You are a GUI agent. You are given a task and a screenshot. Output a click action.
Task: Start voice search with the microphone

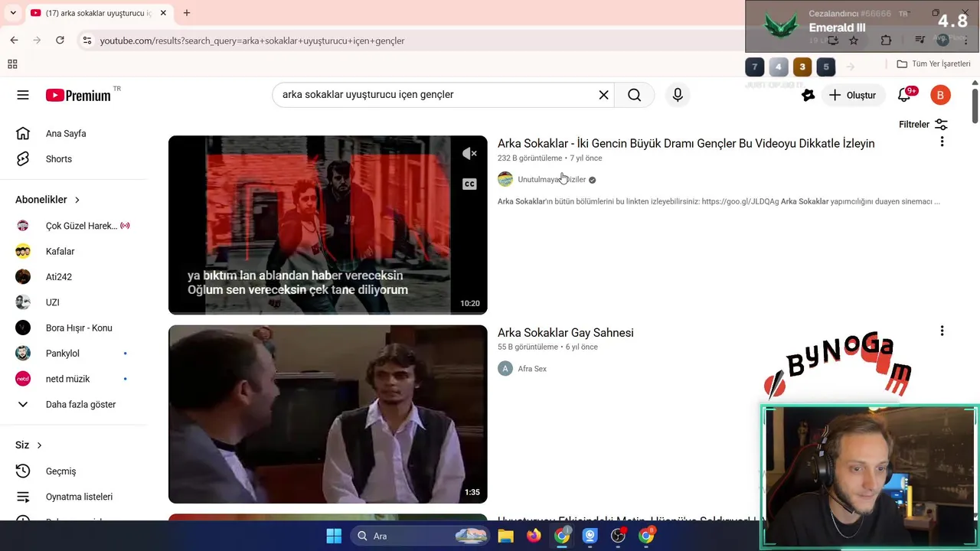click(x=678, y=95)
